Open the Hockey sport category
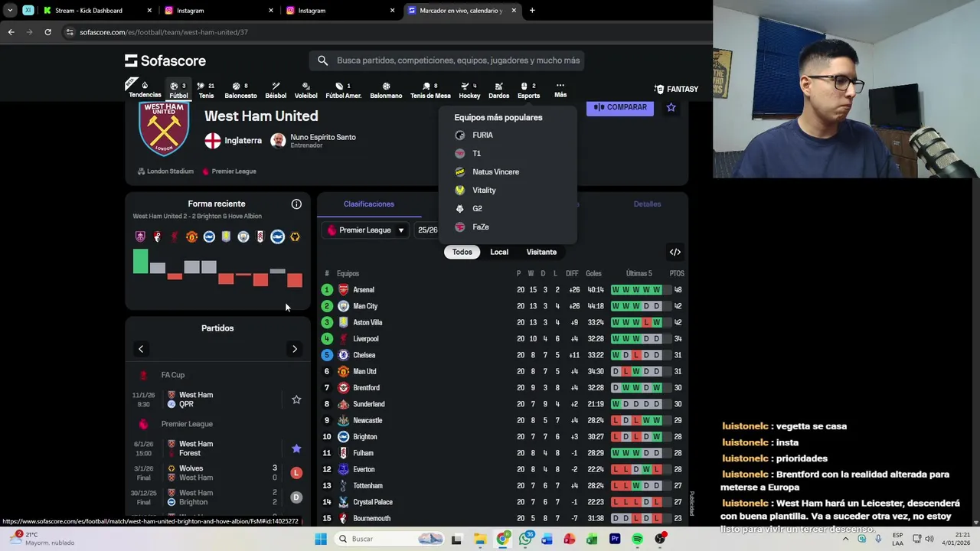 point(469,90)
